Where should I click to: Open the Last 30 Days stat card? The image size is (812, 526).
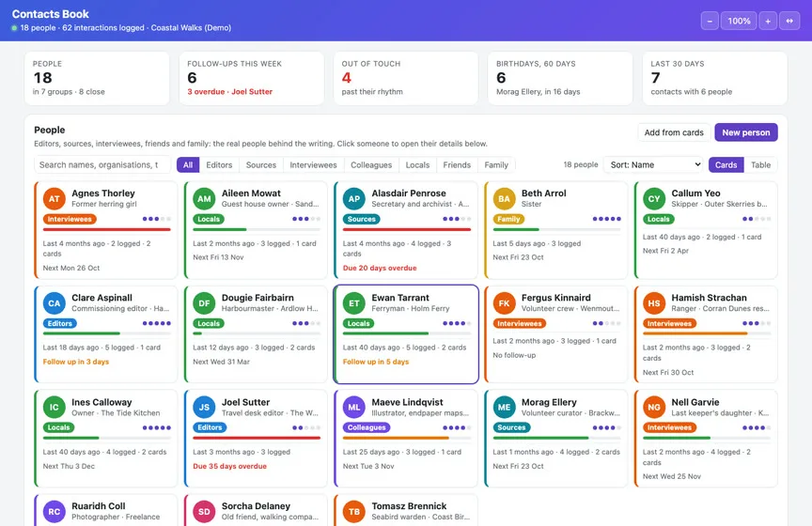click(x=714, y=78)
